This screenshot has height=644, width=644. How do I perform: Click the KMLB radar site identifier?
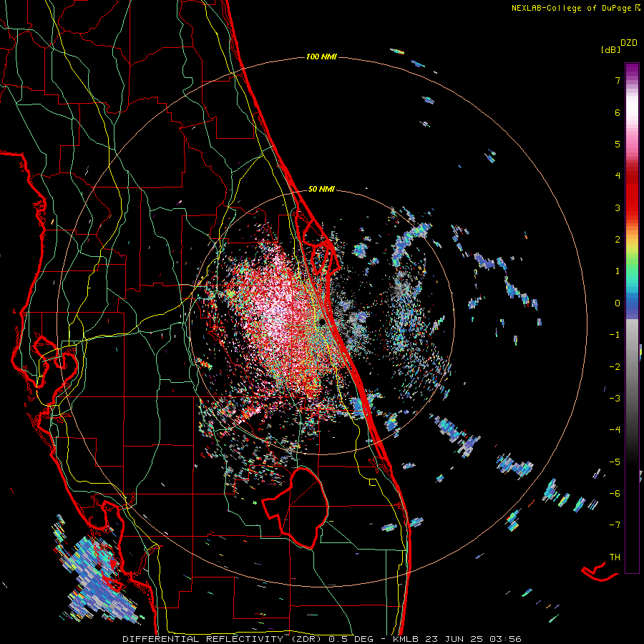(406, 639)
